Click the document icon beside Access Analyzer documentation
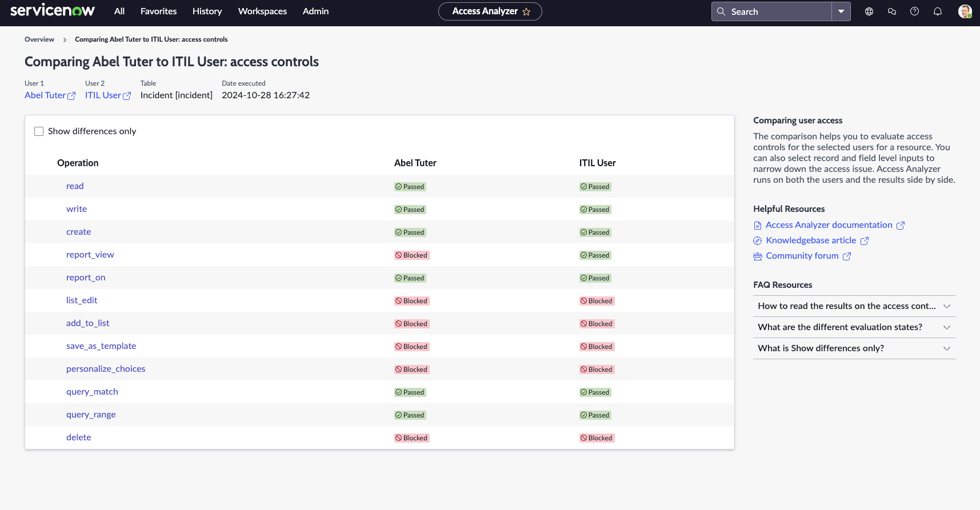 [758, 226]
